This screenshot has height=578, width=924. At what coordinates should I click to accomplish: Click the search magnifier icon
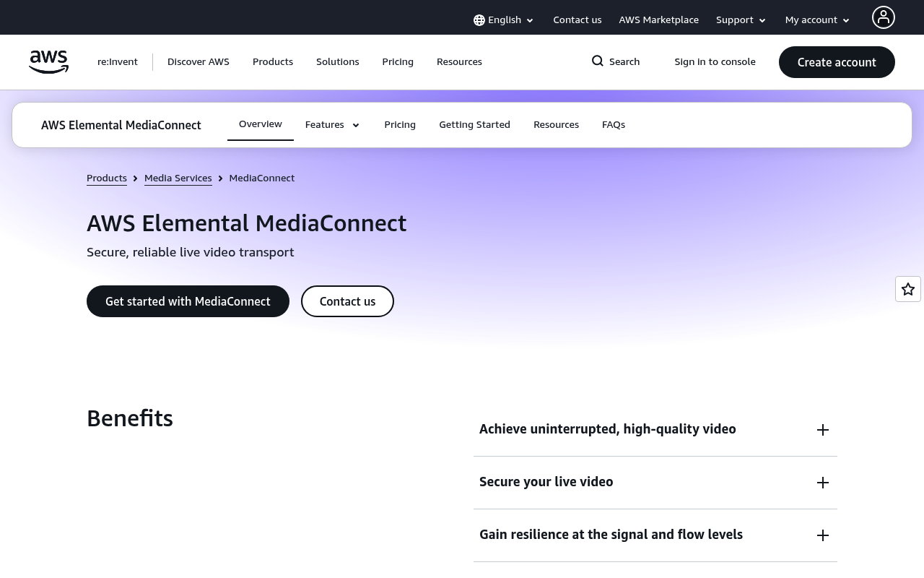[x=598, y=61]
